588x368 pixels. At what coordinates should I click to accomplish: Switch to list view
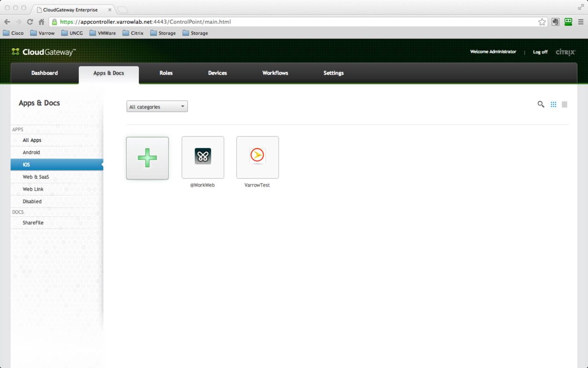click(x=564, y=105)
